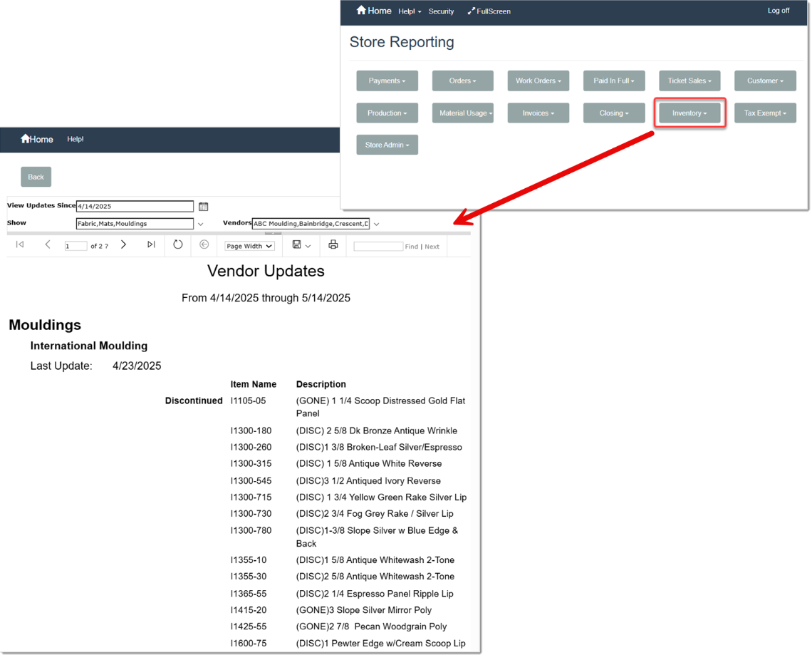Advance to the next report page

(123, 244)
